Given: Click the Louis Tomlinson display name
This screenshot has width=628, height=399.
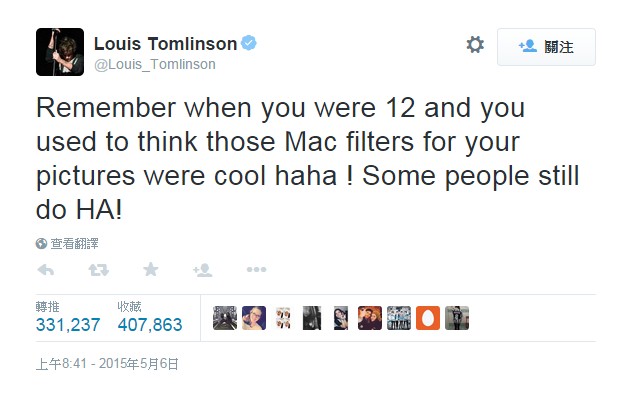Looking at the screenshot, I should [165, 44].
